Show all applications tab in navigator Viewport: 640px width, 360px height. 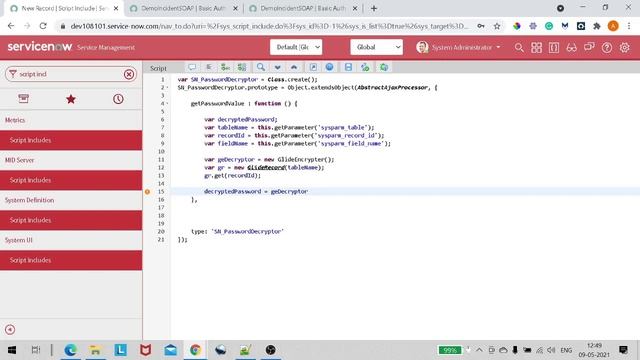click(24, 99)
